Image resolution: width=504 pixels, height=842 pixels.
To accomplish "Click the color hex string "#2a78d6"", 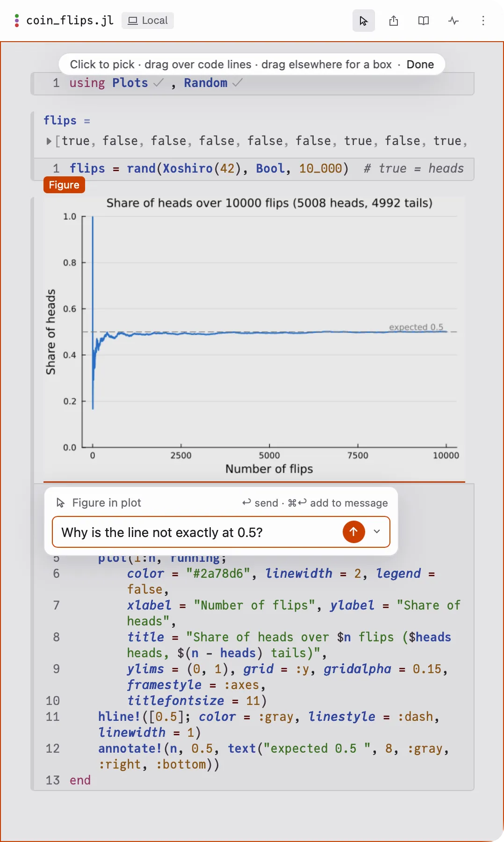I will pos(218,573).
